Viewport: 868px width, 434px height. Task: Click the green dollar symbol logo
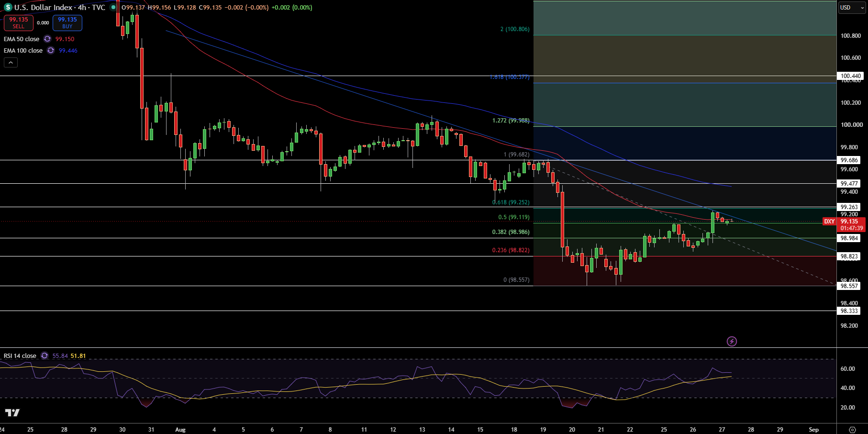8,7
